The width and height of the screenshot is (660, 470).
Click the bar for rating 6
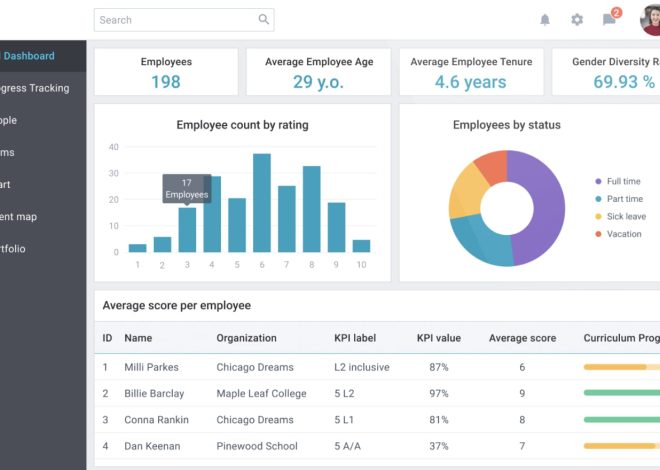point(262,203)
